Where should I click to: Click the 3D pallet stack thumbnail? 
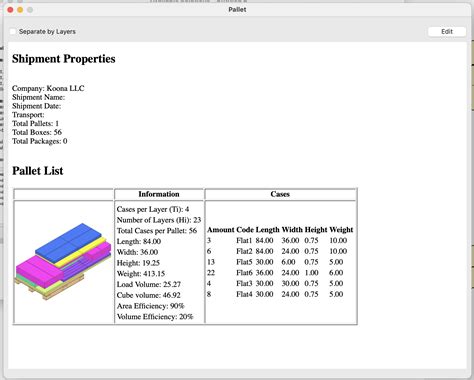tap(63, 261)
